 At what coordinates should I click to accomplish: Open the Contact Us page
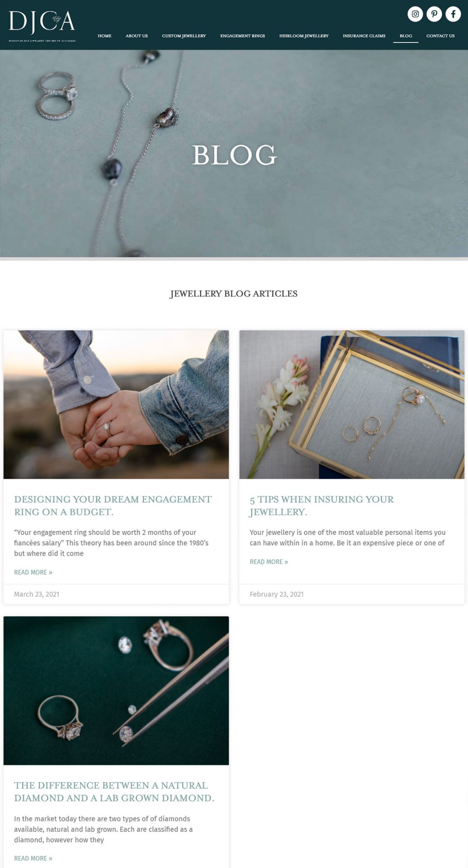(440, 36)
